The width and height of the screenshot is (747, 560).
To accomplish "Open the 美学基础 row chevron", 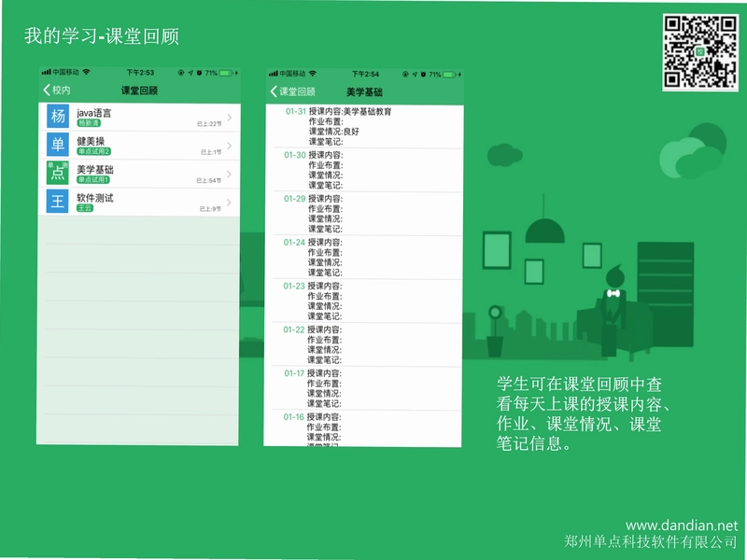I will pos(230,174).
